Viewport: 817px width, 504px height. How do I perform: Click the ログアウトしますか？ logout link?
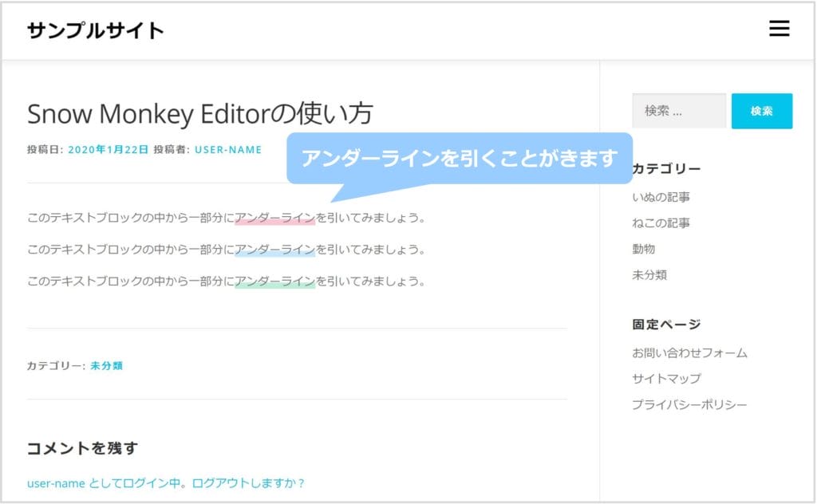(x=248, y=483)
